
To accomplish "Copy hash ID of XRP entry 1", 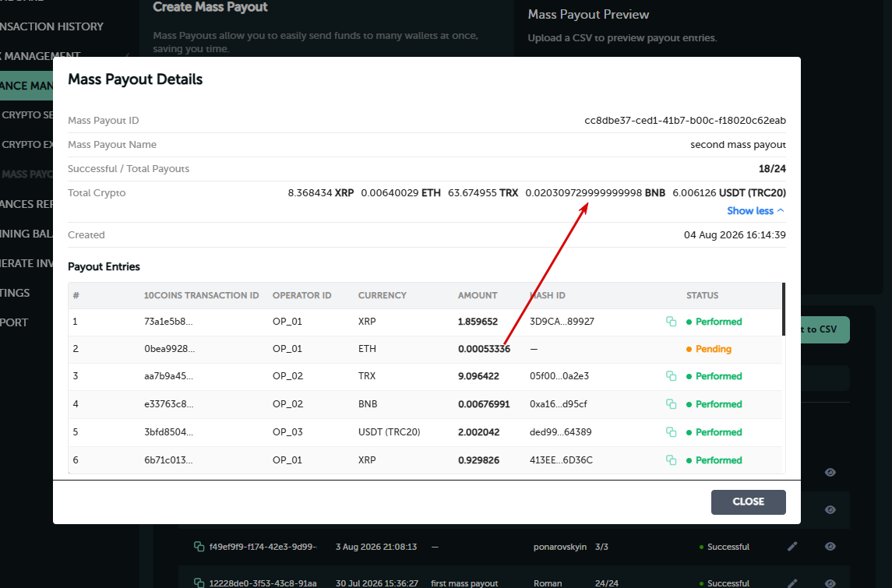I will [672, 322].
